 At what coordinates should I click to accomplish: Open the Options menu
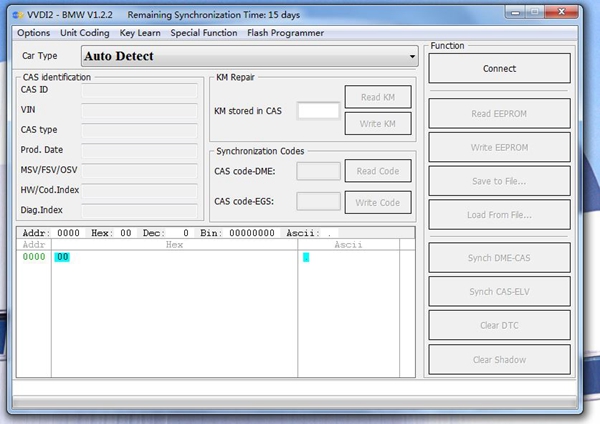33,33
